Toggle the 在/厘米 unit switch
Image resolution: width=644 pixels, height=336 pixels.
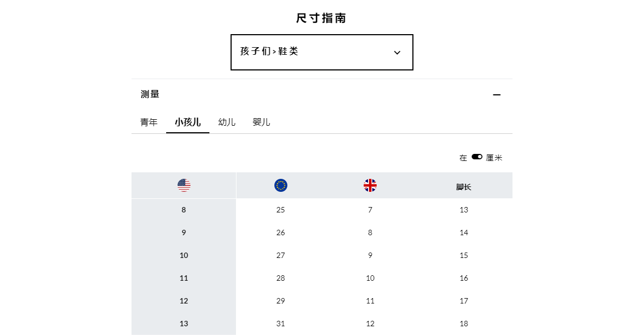(477, 157)
